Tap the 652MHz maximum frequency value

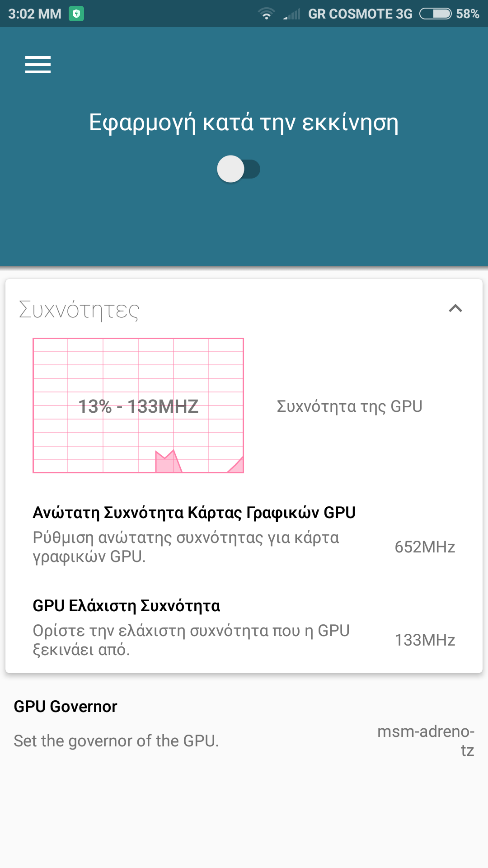click(x=425, y=547)
